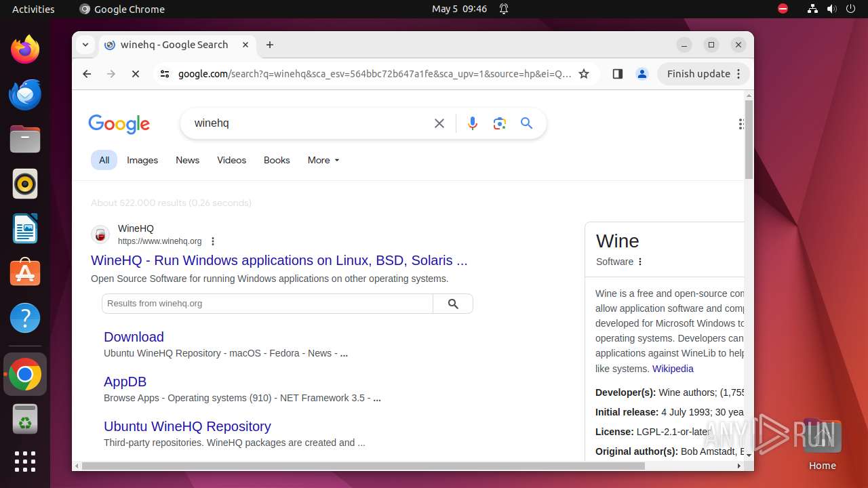Open the Files manager in dock
Screen dimensions: 868x488
pos(25,139)
